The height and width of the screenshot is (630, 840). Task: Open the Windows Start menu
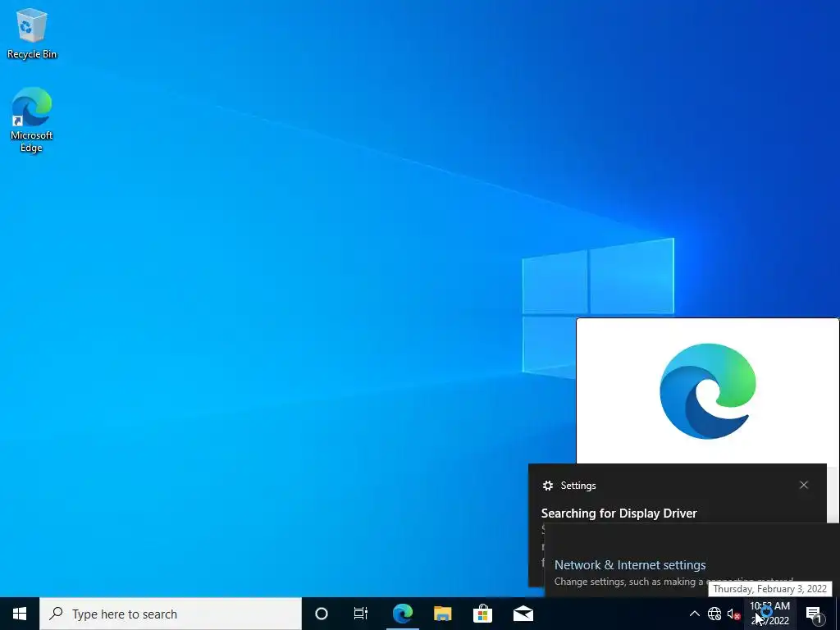click(20, 614)
